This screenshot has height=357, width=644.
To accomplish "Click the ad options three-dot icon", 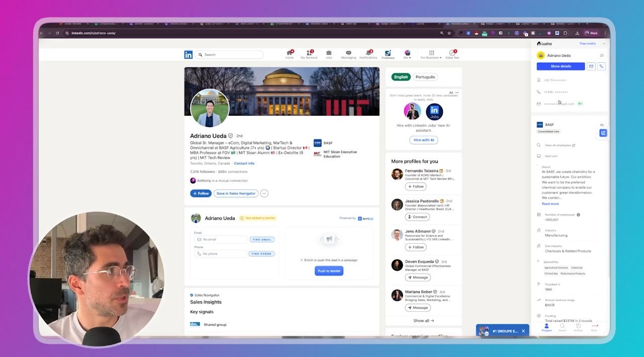I will 457,93.
